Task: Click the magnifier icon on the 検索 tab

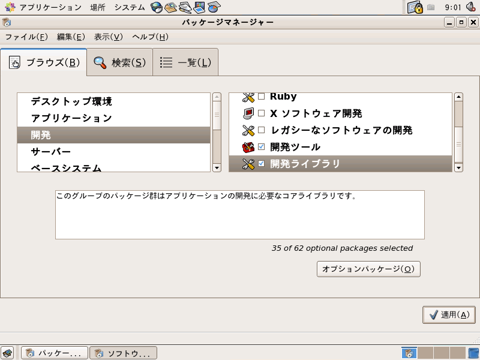Action: (x=100, y=63)
